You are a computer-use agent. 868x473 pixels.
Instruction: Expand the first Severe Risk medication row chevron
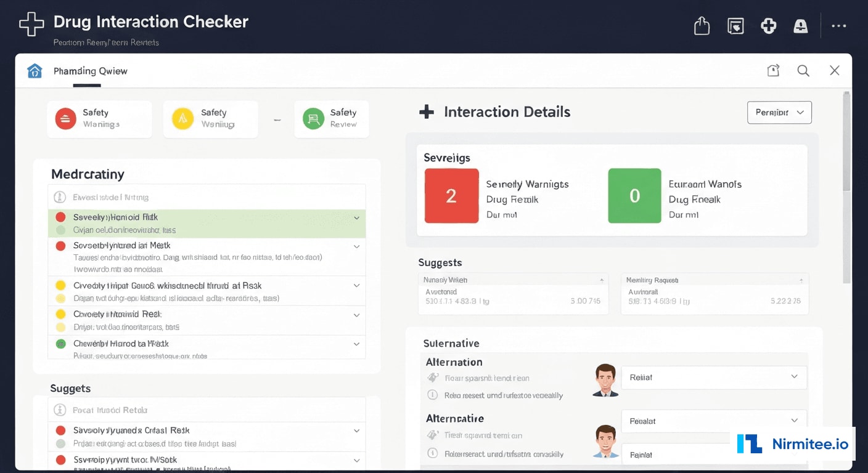356,219
